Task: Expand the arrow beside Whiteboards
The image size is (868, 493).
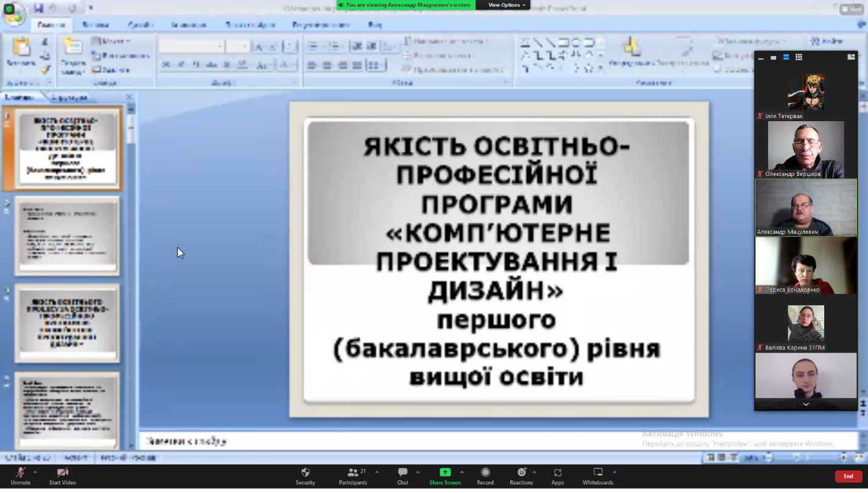Action: click(614, 472)
